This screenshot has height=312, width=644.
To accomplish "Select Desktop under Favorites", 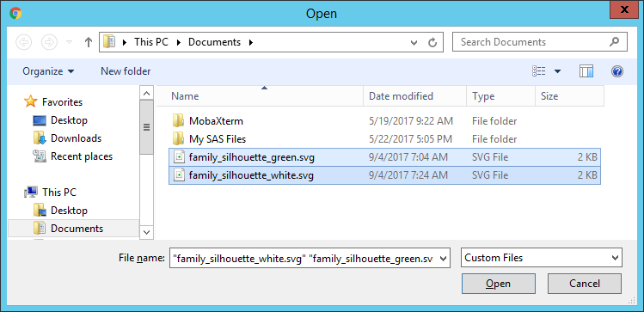I will [69, 120].
